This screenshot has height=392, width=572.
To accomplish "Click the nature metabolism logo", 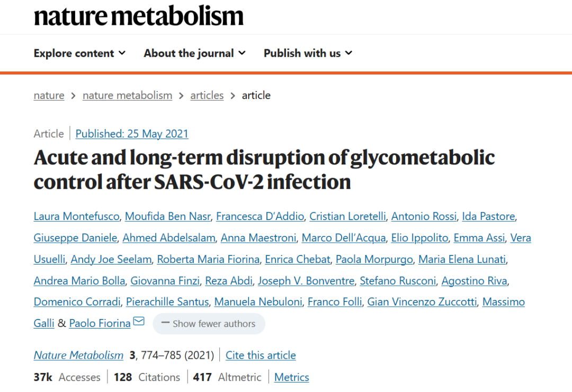I will click(x=139, y=16).
